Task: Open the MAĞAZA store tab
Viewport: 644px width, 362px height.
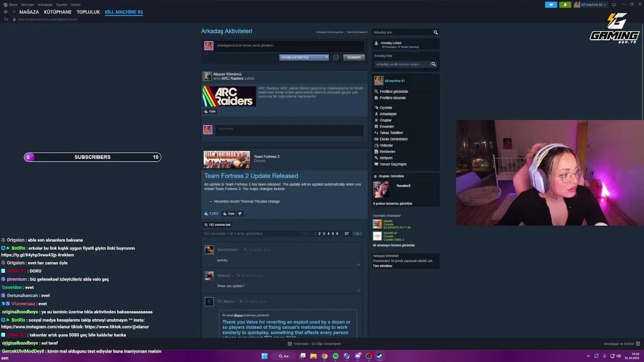Action: pyautogui.click(x=29, y=12)
